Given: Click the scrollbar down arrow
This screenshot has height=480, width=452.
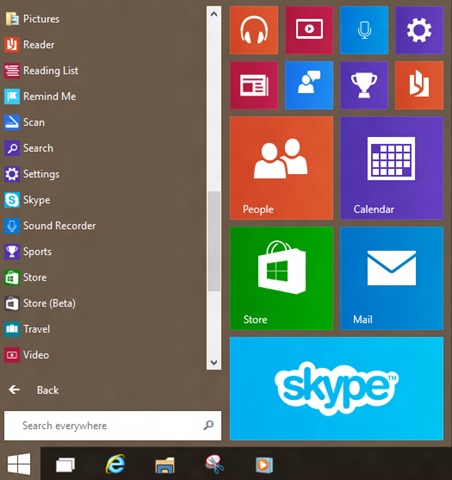Looking at the screenshot, I should (214, 362).
